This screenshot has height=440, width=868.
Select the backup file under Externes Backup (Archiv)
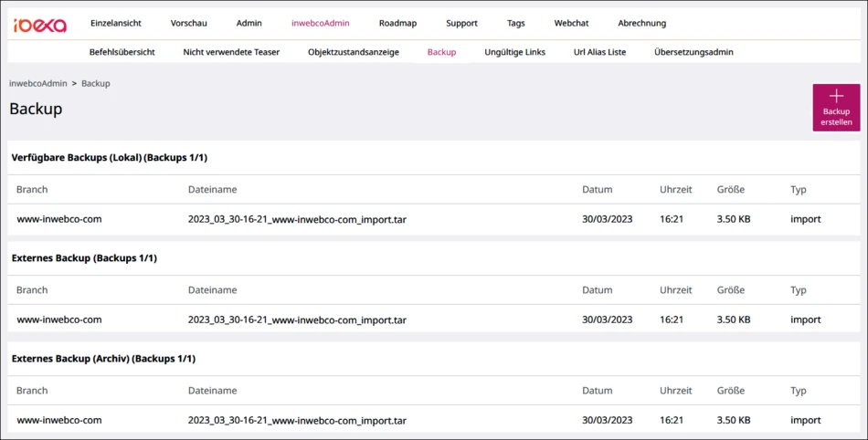click(x=297, y=421)
